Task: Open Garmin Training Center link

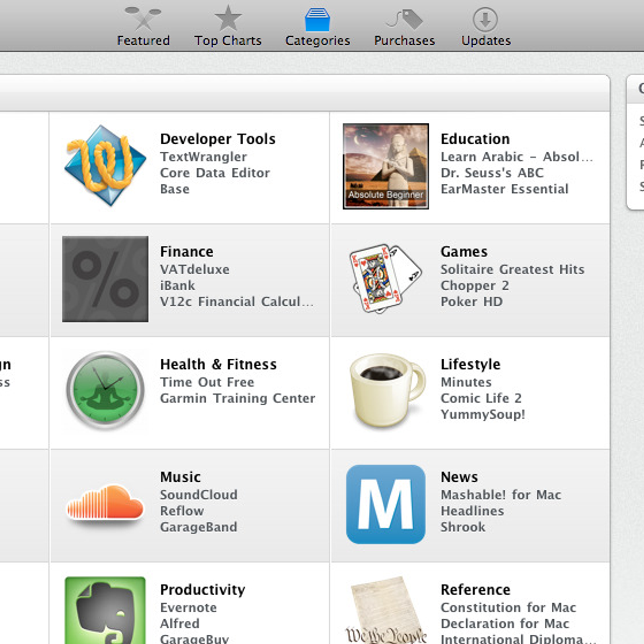Action: pyautogui.click(x=238, y=398)
